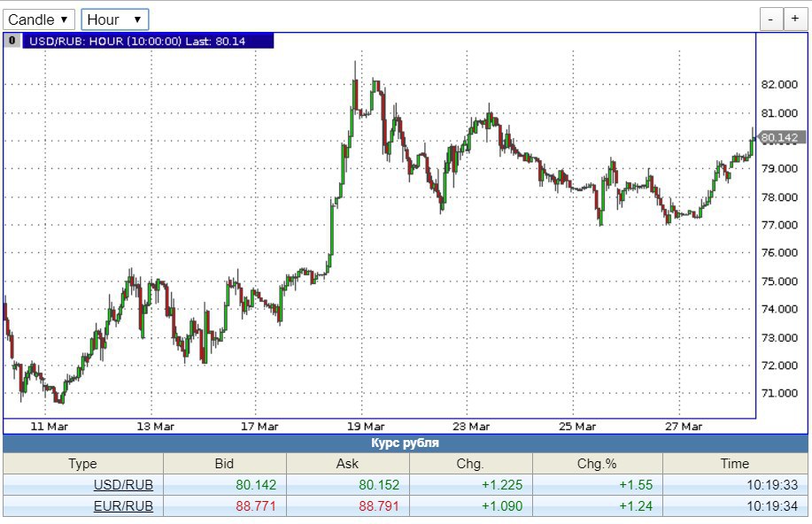Click the 17 Mar date label

pos(259,427)
